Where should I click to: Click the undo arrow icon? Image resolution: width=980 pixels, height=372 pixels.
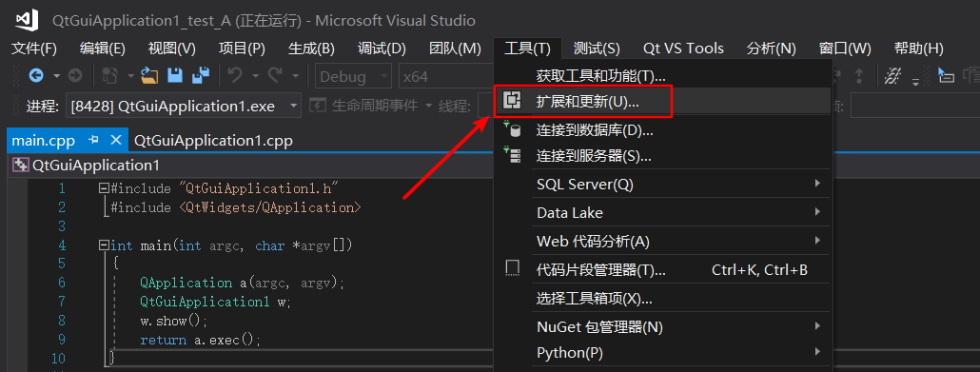click(x=236, y=76)
